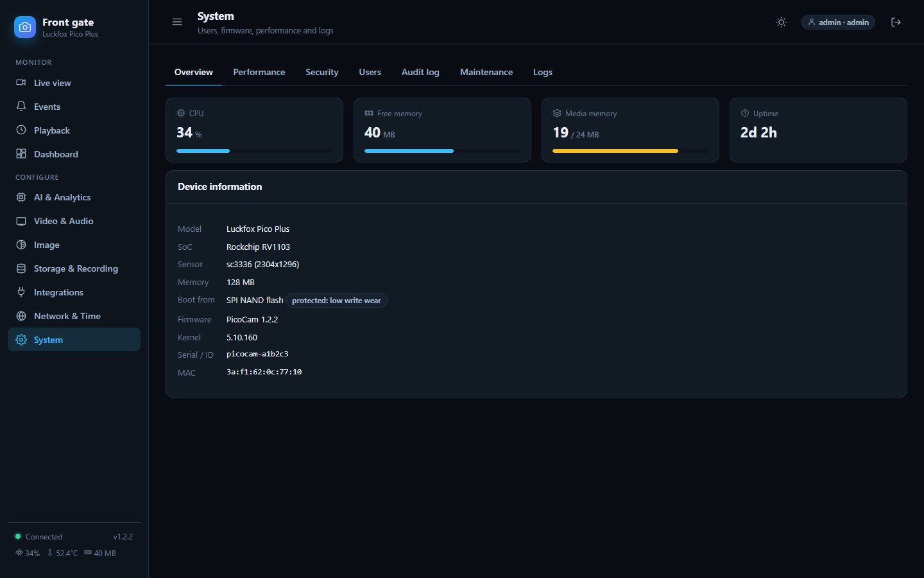Click the logout icon in the header
The image size is (924, 578).
896,22
